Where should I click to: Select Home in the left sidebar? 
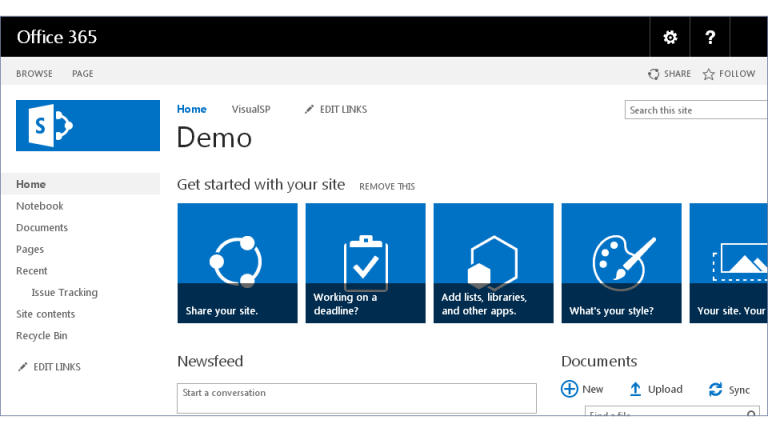point(81,184)
